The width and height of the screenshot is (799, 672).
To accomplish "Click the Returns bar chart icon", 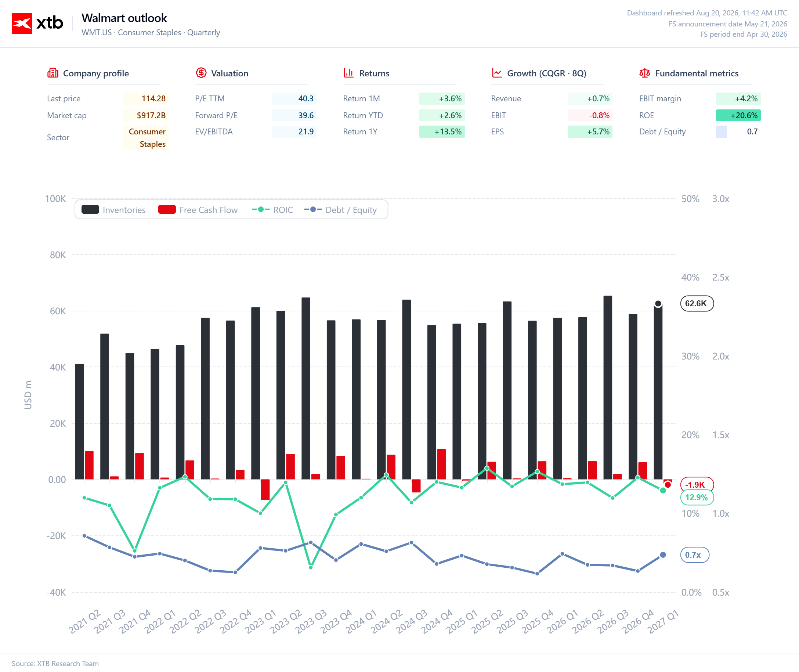I will click(348, 73).
